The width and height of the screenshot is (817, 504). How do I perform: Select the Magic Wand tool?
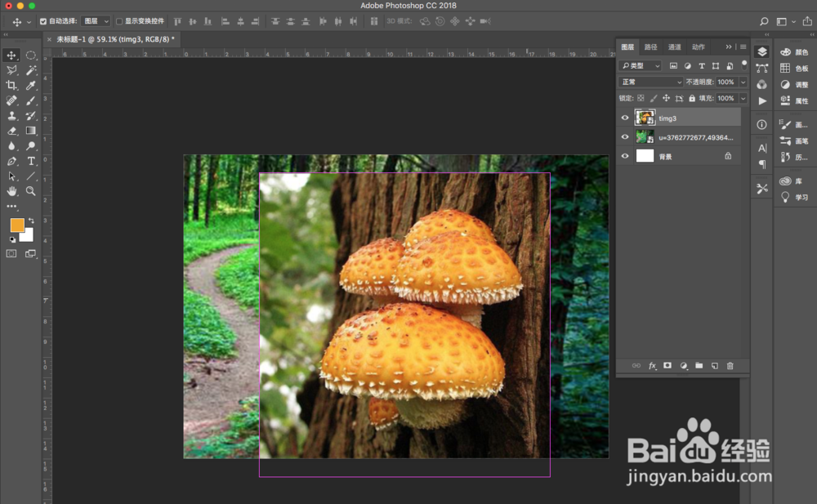pos(31,70)
